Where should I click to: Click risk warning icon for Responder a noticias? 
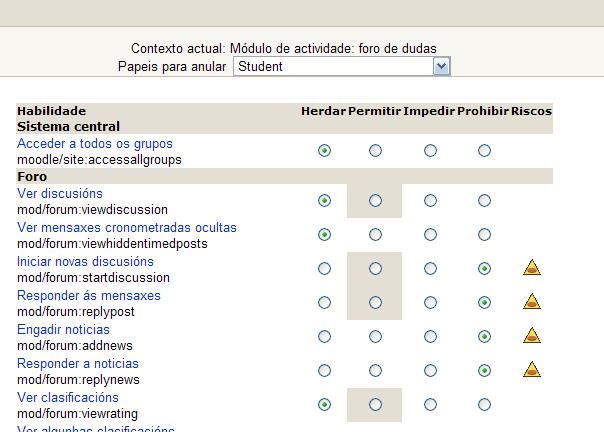click(x=532, y=369)
